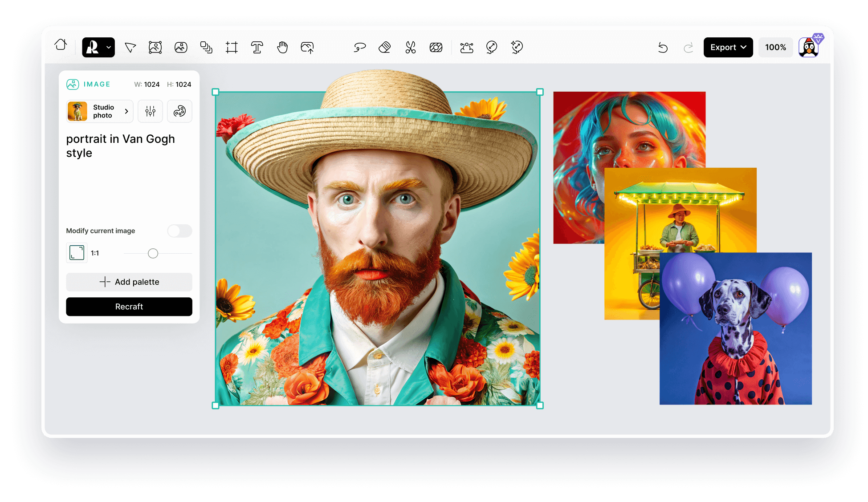
Task: Expand the Export dropdown
Action: point(728,48)
